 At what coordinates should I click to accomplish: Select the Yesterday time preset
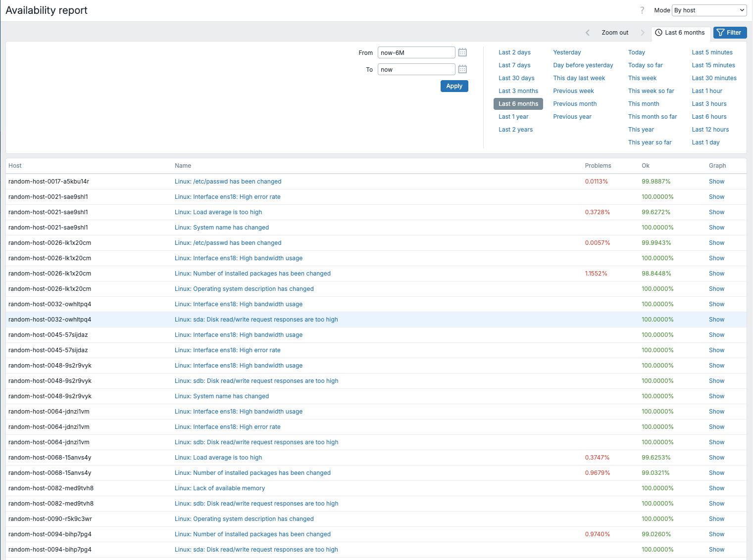[567, 52]
